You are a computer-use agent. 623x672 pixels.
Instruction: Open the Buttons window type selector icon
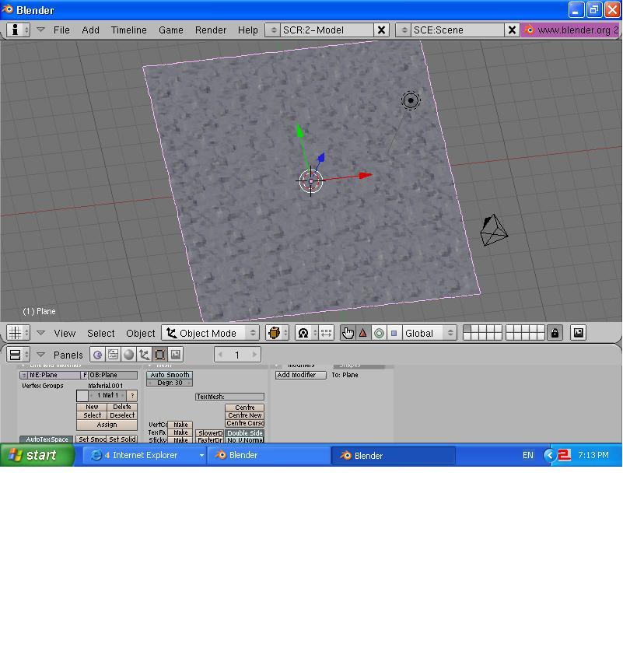(18, 355)
